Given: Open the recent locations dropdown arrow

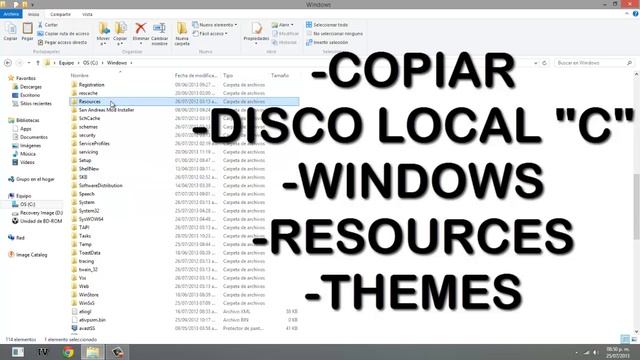Looking at the screenshot, I should pos(29,63).
